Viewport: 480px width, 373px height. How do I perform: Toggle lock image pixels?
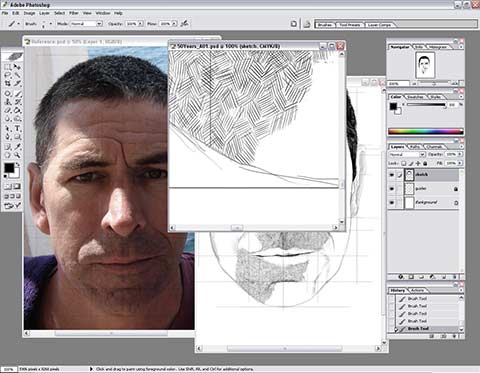(411, 163)
